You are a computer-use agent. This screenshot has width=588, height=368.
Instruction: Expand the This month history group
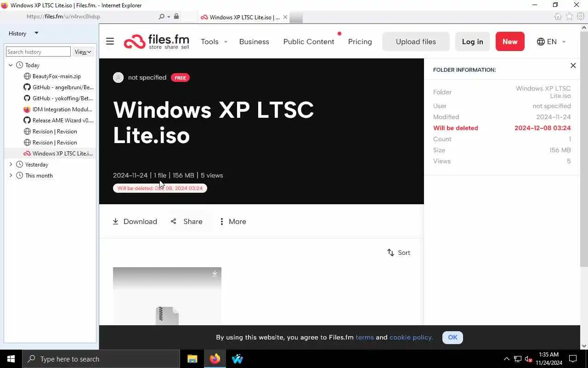coord(11,175)
